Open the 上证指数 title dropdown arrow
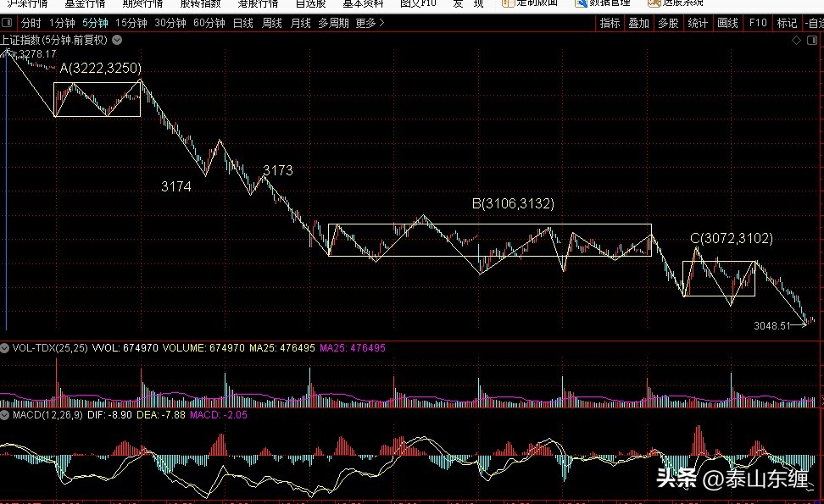824x504 pixels. pyautogui.click(x=117, y=40)
